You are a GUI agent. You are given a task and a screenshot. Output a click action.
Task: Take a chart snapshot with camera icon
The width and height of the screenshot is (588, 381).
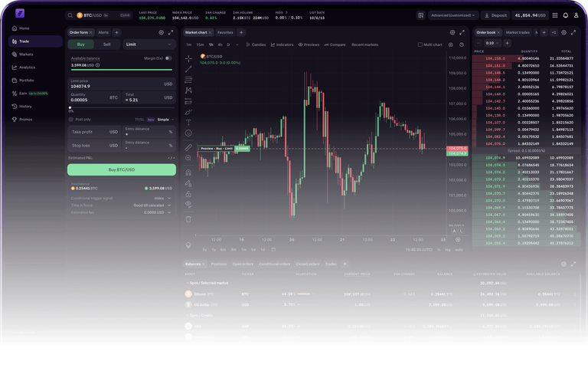[451, 44]
